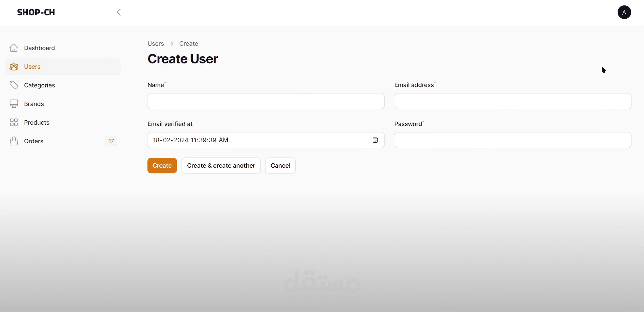Click the Categories tag icon
Image resolution: width=644 pixels, height=312 pixels.
[14, 85]
